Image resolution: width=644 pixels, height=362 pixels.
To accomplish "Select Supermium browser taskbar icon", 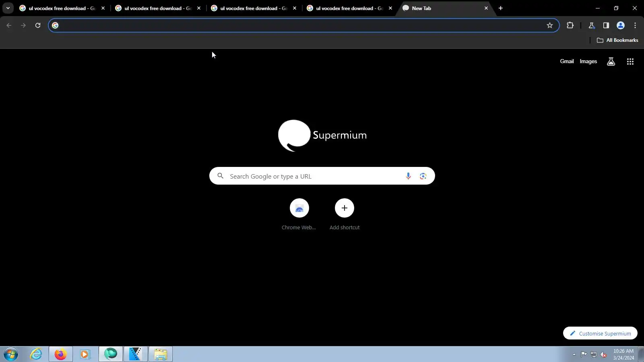I will coord(111,354).
